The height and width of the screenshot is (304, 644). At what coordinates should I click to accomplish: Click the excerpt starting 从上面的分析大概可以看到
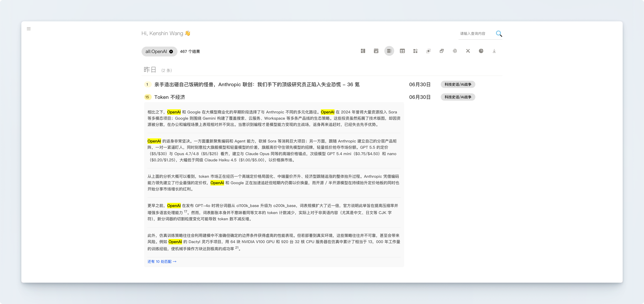click(274, 183)
